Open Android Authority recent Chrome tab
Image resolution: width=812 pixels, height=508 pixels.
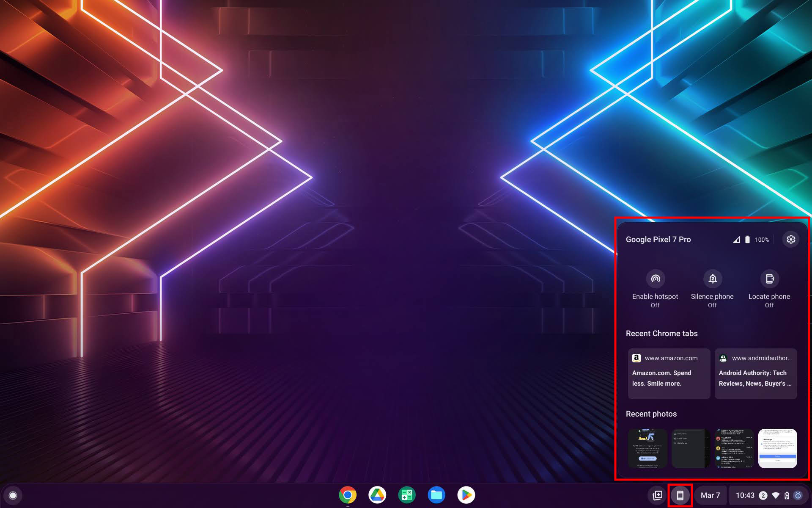click(755, 373)
